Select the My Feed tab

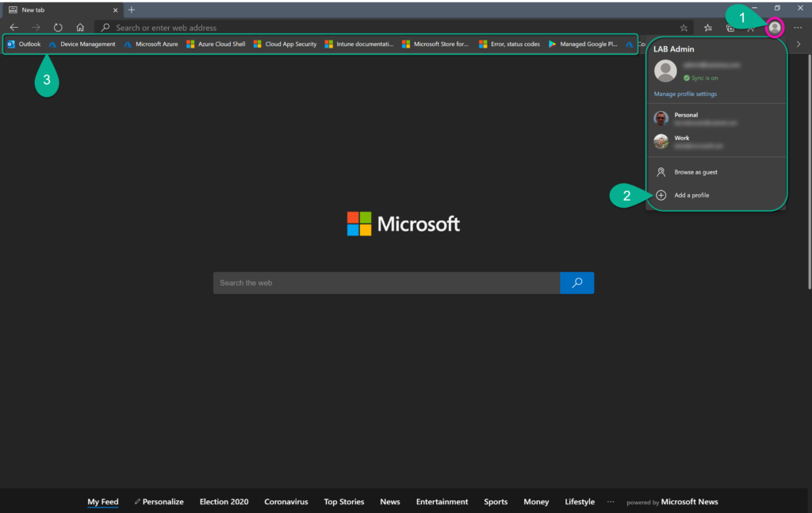(x=102, y=502)
